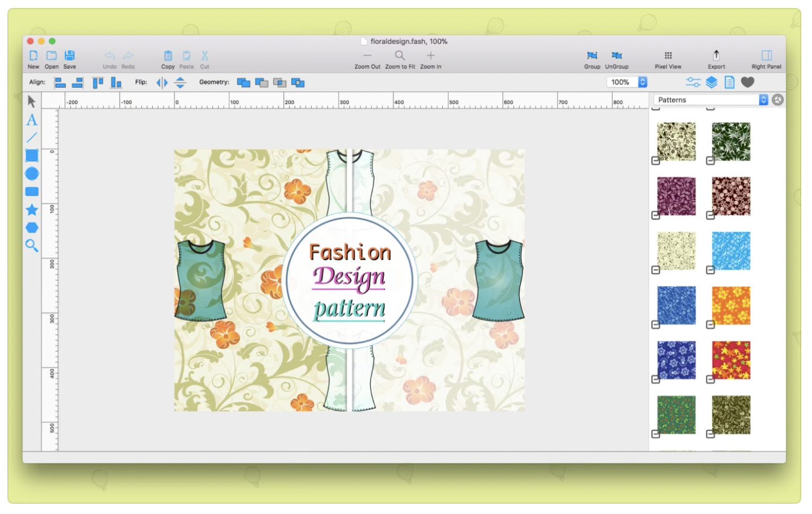Open the 100% zoom level dropdown
The image size is (812, 514).
tap(642, 82)
